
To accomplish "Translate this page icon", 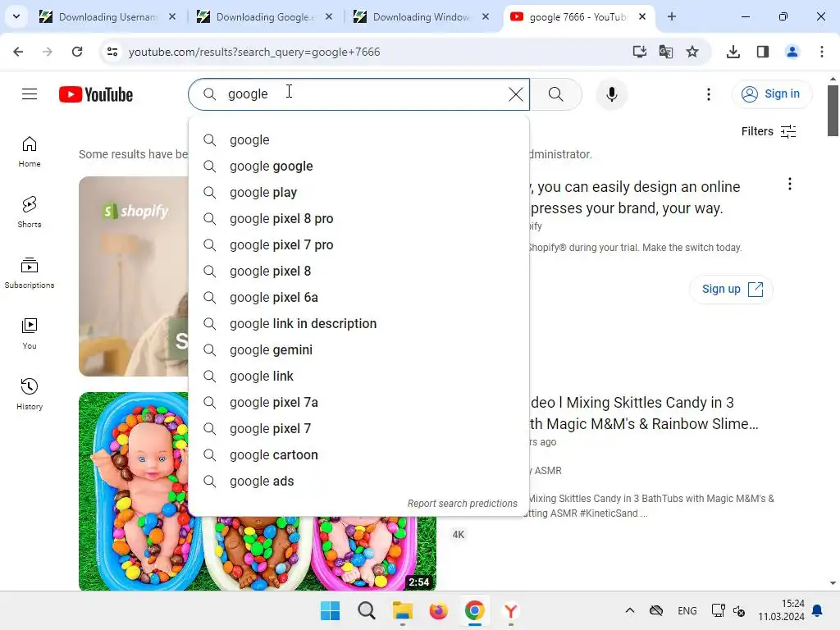I will 666,52.
